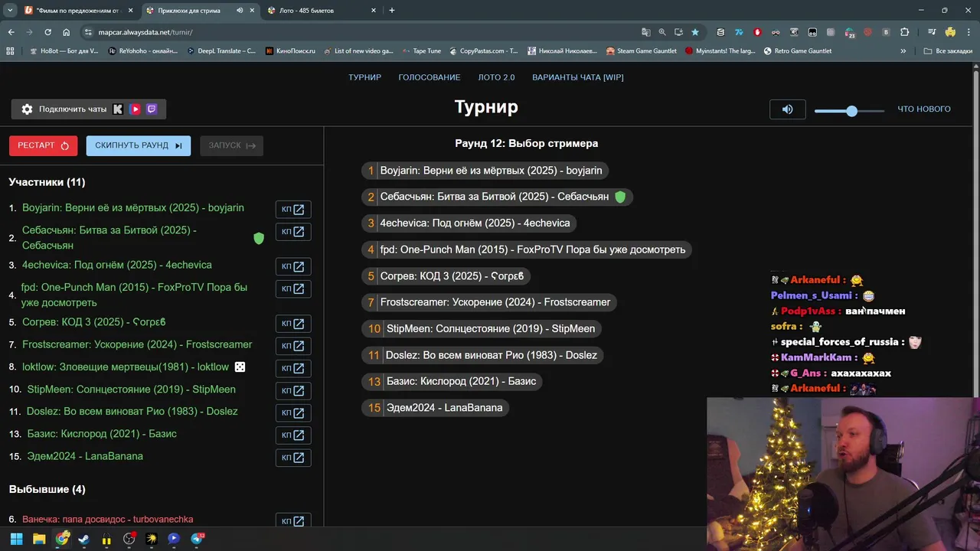Open КП link for One-Punch Man entry
This screenshot has width=980, height=551.
[293, 289]
